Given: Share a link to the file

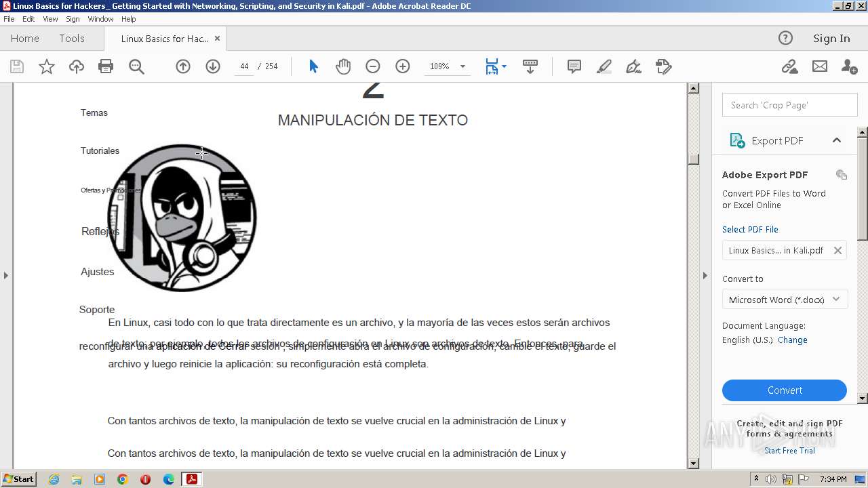Looking at the screenshot, I should click(x=789, y=66).
